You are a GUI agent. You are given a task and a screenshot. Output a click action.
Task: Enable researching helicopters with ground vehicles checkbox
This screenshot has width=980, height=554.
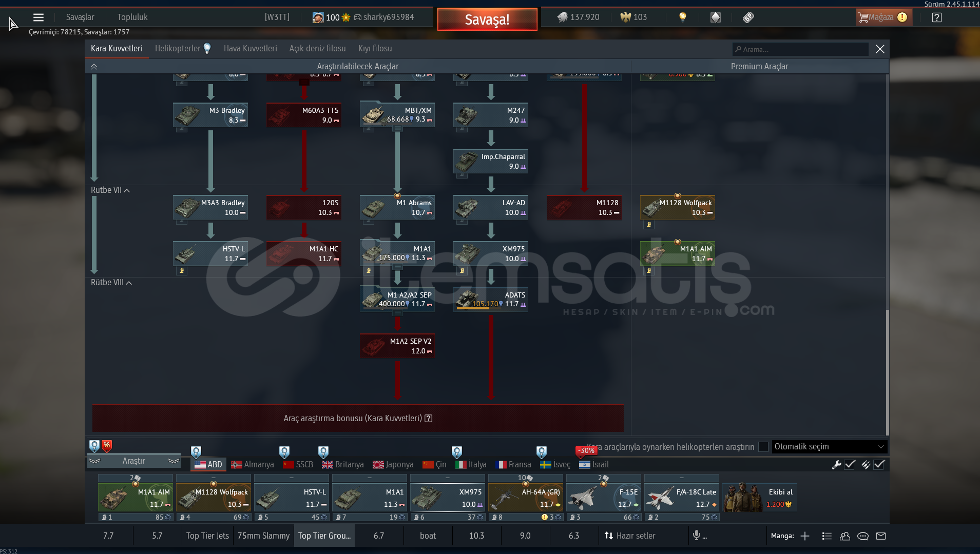click(x=763, y=447)
